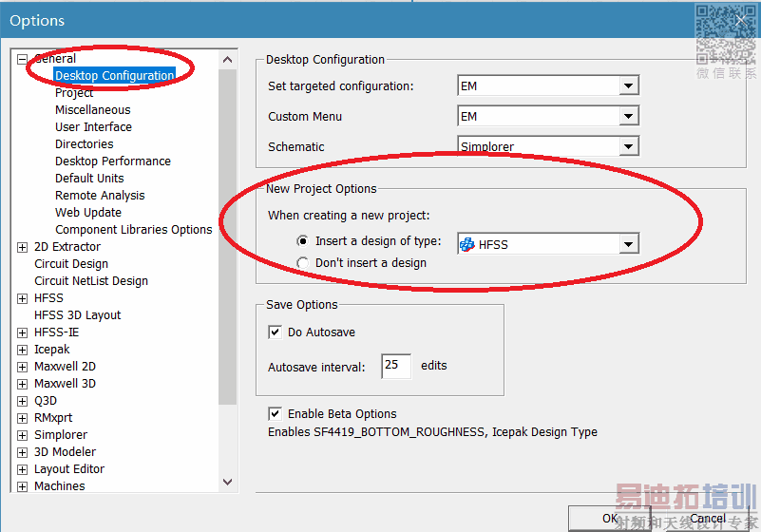Click the tree scrollbar down arrow
Image resolution: width=761 pixels, height=532 pixels.
[227, 482]
